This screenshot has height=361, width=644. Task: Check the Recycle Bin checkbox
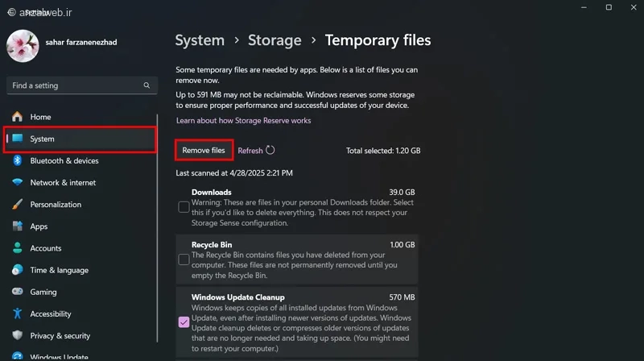tap(184, 259)
